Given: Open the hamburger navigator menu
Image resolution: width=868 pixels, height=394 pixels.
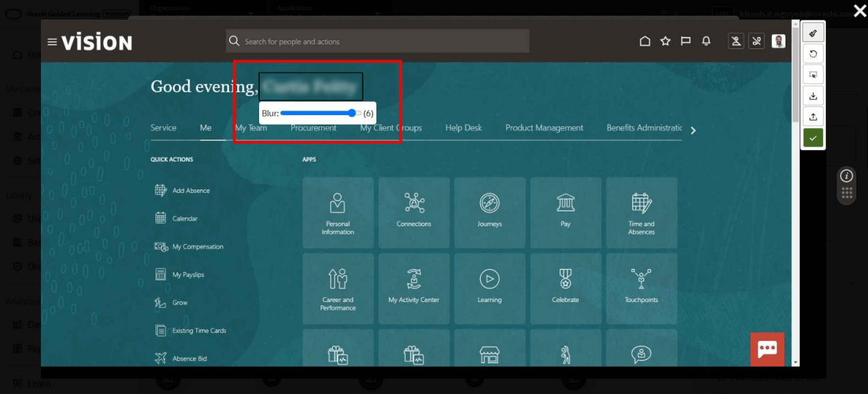Looking at the screenshot, I should (52, 42).
